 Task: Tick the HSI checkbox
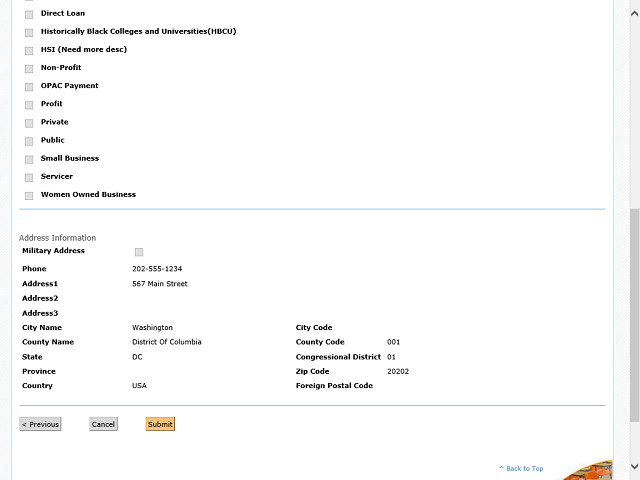coord(29,50)
